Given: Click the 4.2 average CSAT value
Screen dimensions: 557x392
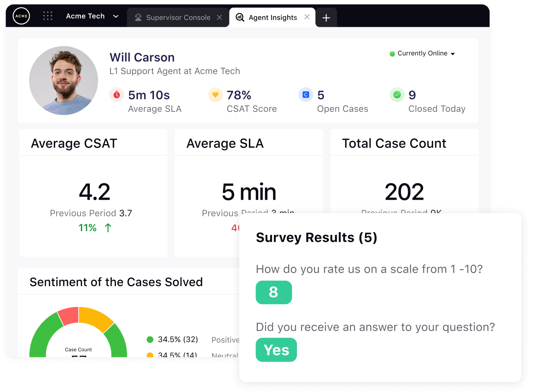Looking at the screenshot, I should point(95,192).
